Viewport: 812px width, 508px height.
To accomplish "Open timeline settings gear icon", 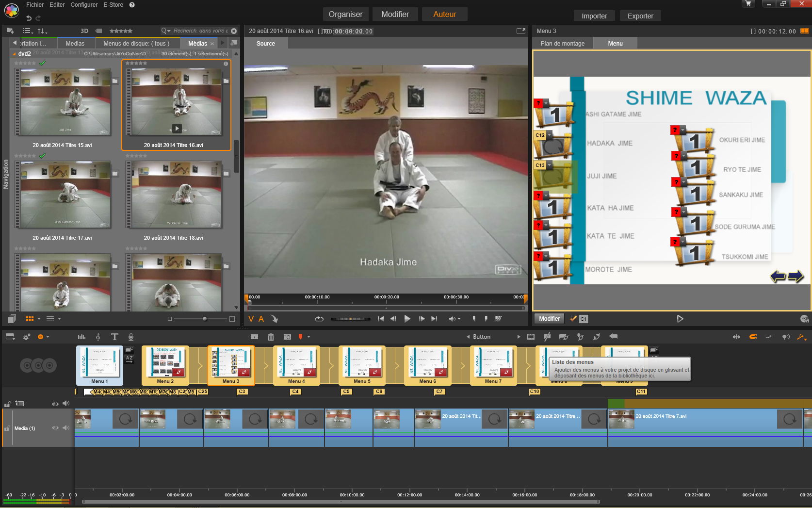I will (x=27, y=337).
